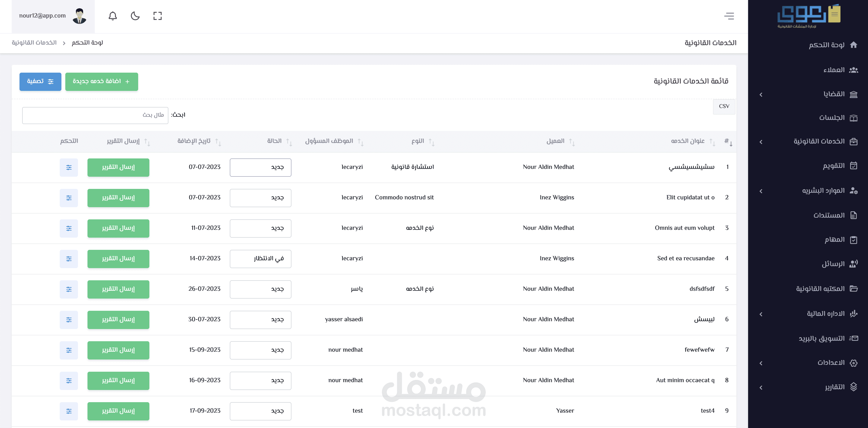Open control settings icon for row 1
868x428 pixels.
point(69,167)
